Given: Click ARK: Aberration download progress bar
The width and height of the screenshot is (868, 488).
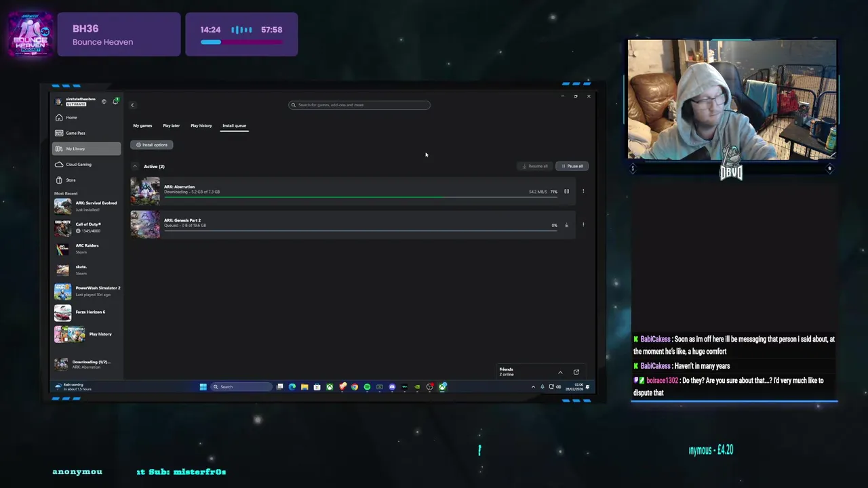Looking at the screenshot, I should (360, 197).
